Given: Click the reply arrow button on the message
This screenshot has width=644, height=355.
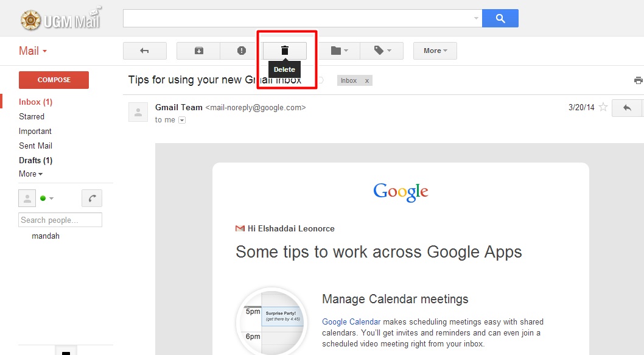Looking at the screenshot, I should (x=627, y=108).
